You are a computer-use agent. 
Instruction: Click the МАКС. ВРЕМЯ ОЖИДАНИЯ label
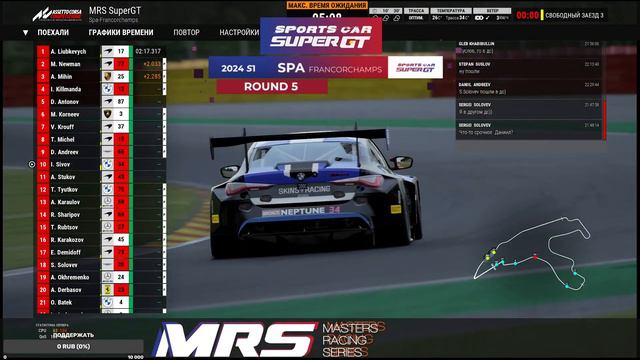pyautogui.click(x=327, y=5)
